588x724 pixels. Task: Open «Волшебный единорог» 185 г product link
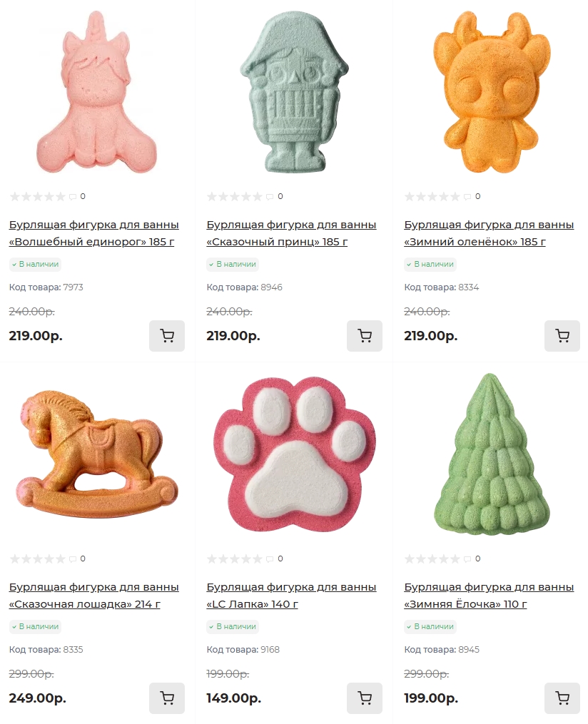93,233
